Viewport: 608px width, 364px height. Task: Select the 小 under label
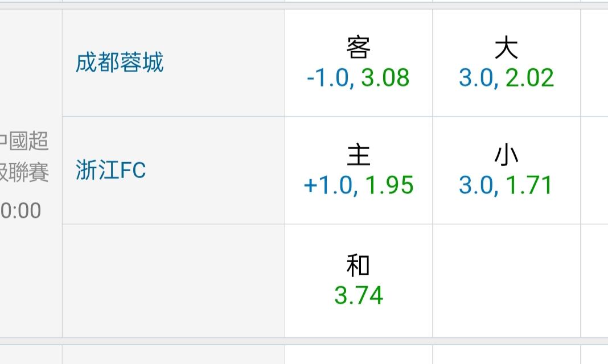coord(506,156)
